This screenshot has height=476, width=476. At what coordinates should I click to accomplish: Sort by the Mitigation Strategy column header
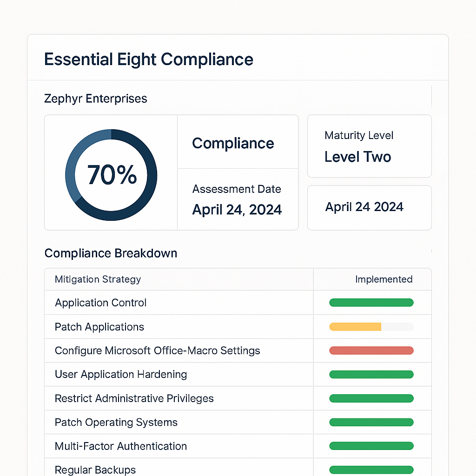(98, 279)
